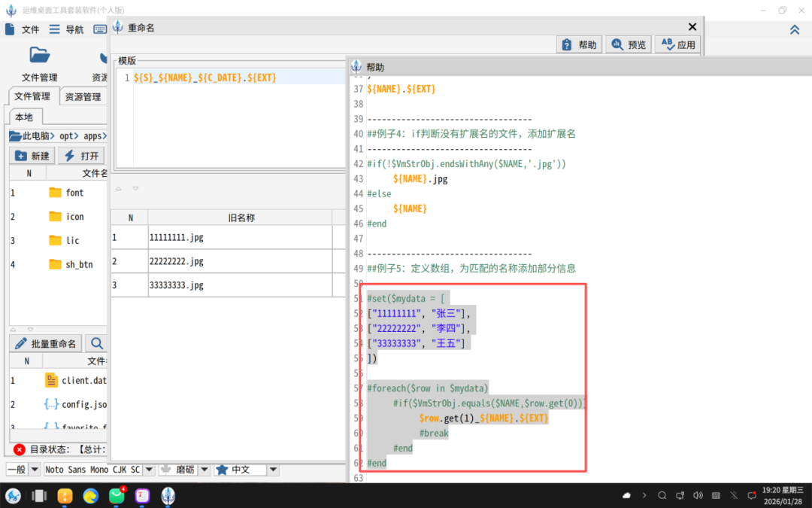Viewport: 812px width, 508px height.
Task: Click the search magnifier beside 批量重命名
Action: (97, 344)
